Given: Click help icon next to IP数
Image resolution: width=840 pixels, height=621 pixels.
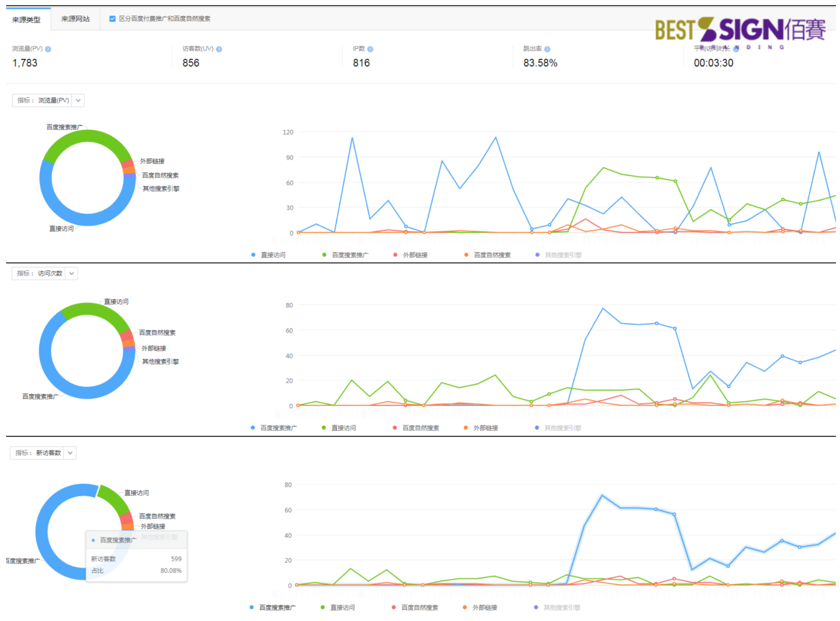Looking at the screenshot, I should coord(371,49).
